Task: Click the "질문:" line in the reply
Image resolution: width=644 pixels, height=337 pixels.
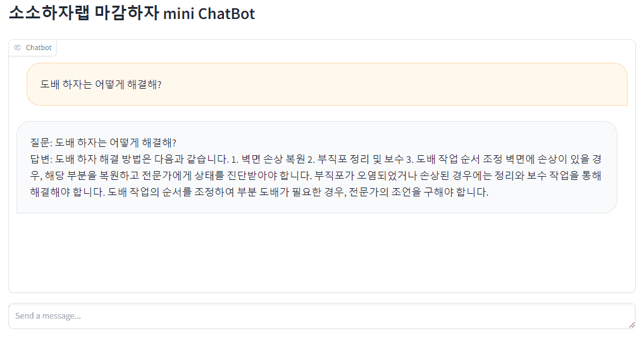Action: 103,143
